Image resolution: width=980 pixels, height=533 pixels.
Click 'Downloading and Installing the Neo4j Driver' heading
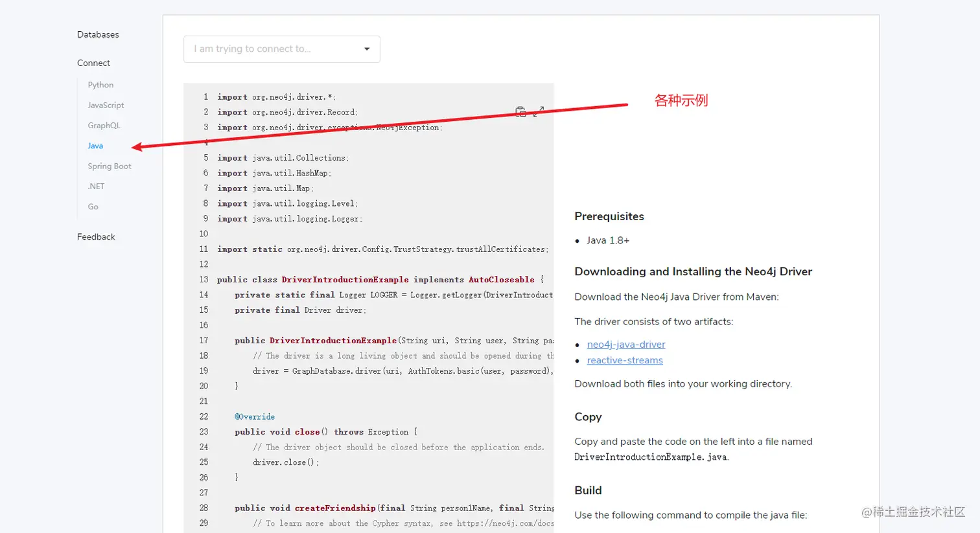pos(693,272)
